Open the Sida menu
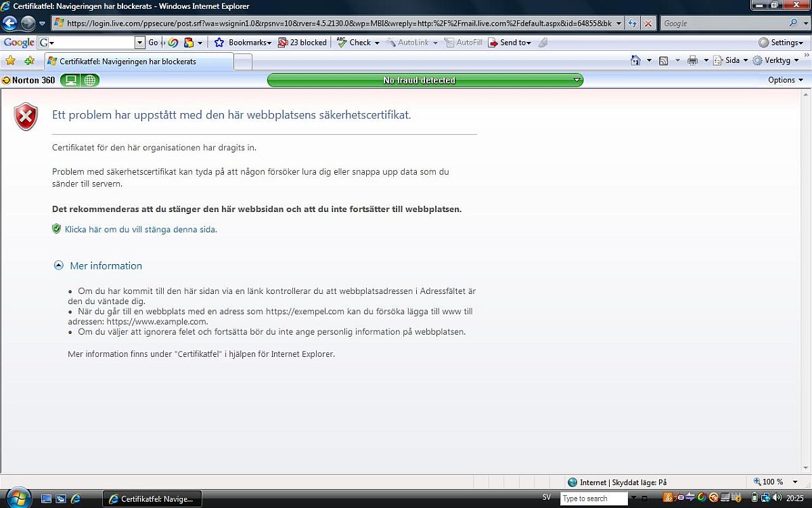The image size is (812, 508). pos(731,60)
